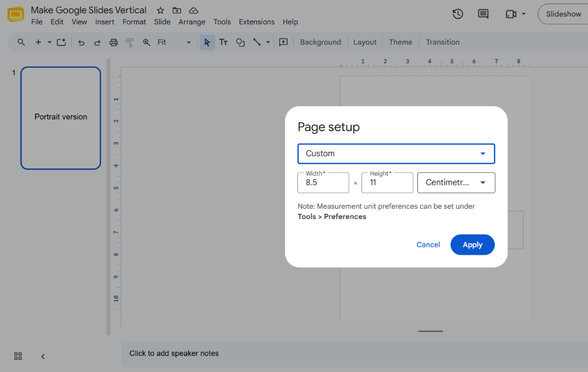The image size is (588, 372).
Task: Redo the last action
Action: point(97,42)
